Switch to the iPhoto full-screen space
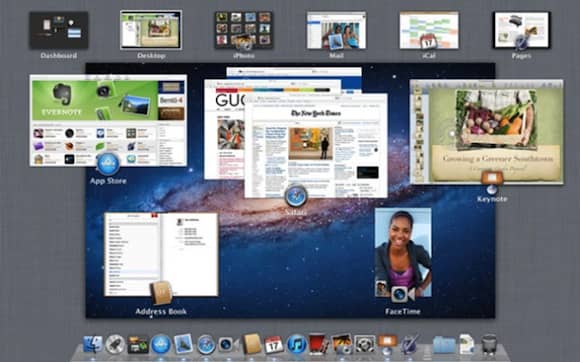The width and height of the screenshot is (580, 362). click(244, 30)
